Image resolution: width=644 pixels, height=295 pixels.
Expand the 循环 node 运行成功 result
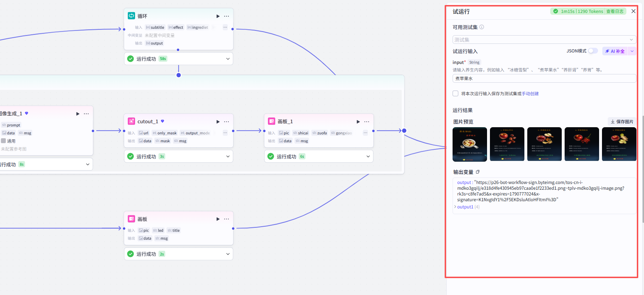(228, 59)
